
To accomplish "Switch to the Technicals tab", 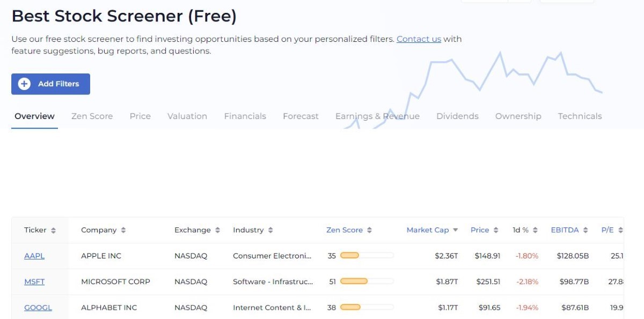I will [580, 116].
